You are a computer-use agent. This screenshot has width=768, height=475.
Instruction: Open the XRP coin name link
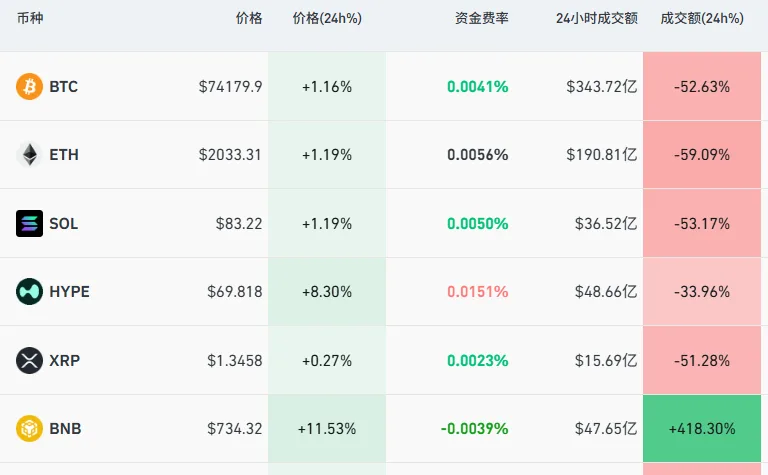click(x=65, y=360)
